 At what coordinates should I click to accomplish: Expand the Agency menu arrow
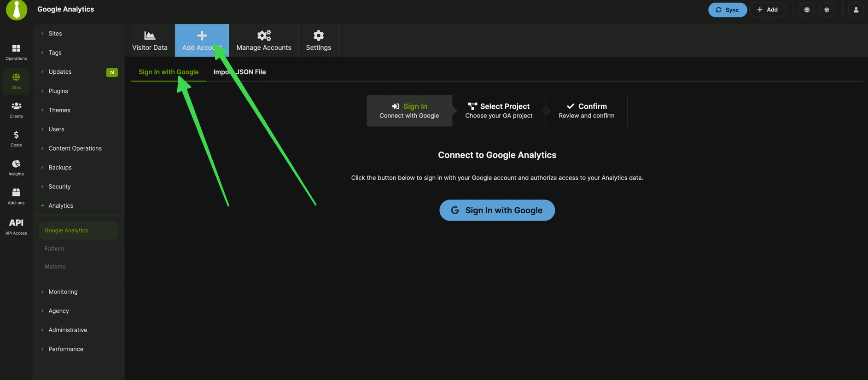tap(42, 311)
